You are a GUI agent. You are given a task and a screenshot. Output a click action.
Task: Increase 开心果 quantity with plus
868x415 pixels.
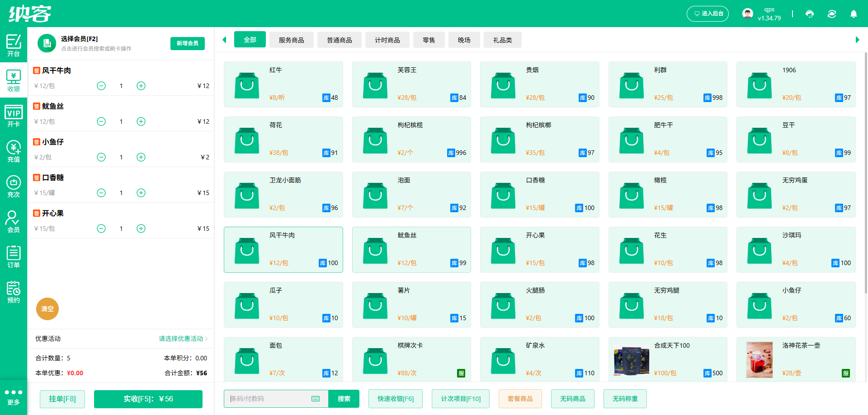tap(141, 228)
